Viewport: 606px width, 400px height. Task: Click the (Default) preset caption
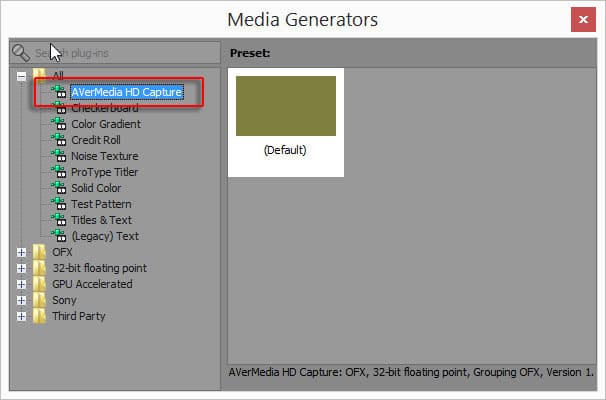[285, 150]
